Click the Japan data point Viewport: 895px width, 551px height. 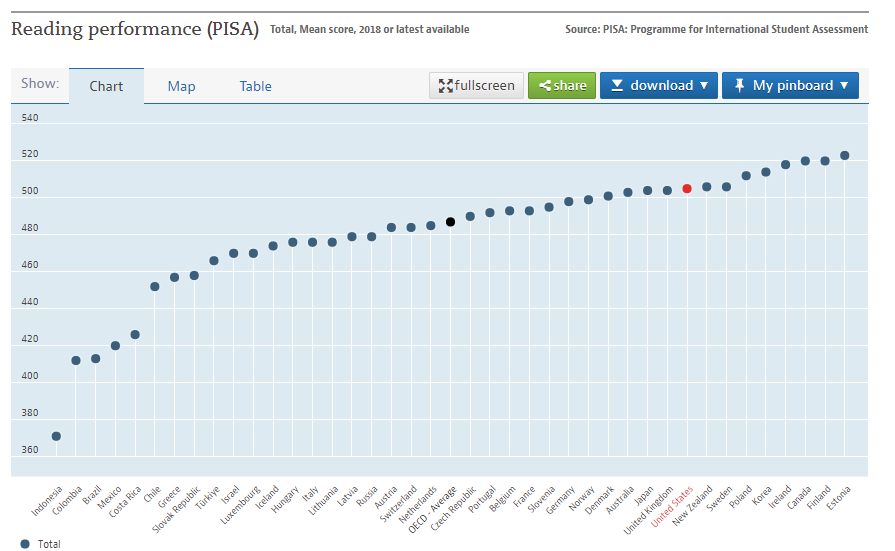[647, 190]
